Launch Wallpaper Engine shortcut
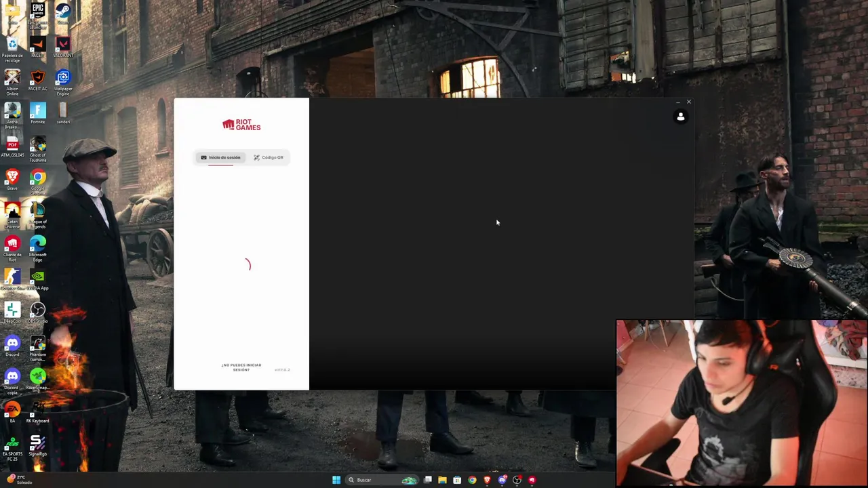 (63, 82)
